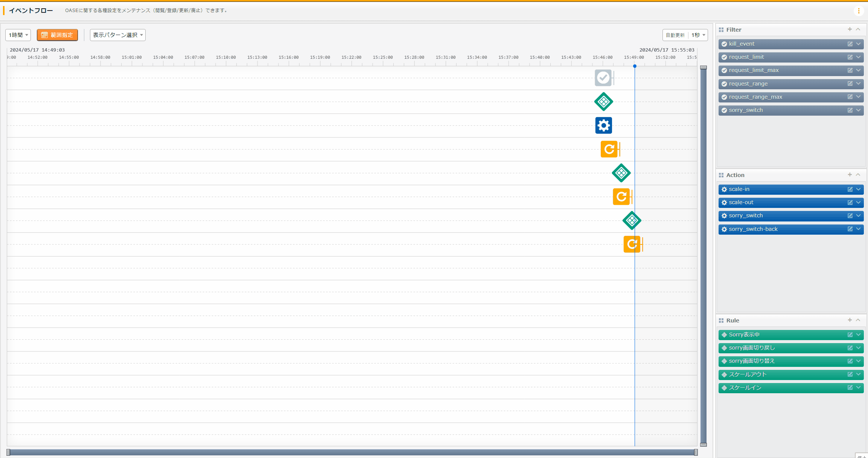Click the gray checkmark event node in timeline
This screenshot has height=458, width=868.
pyautogui.click(x=603, y=78)
